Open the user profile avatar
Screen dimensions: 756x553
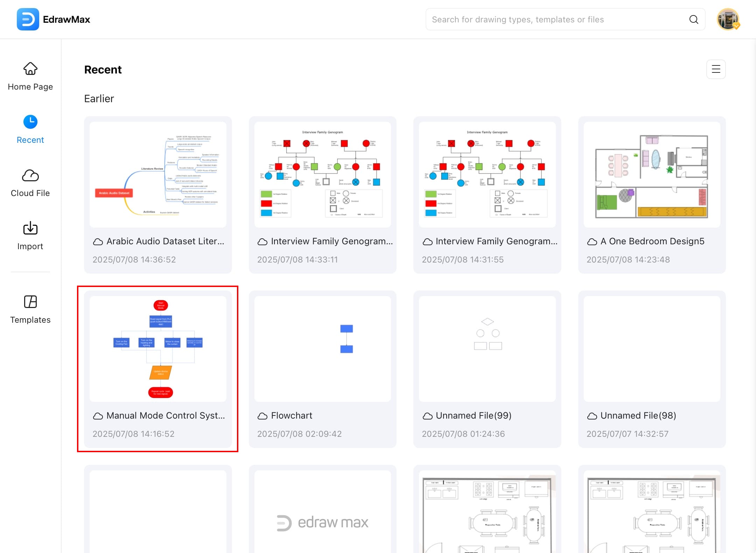pos(728,20)
